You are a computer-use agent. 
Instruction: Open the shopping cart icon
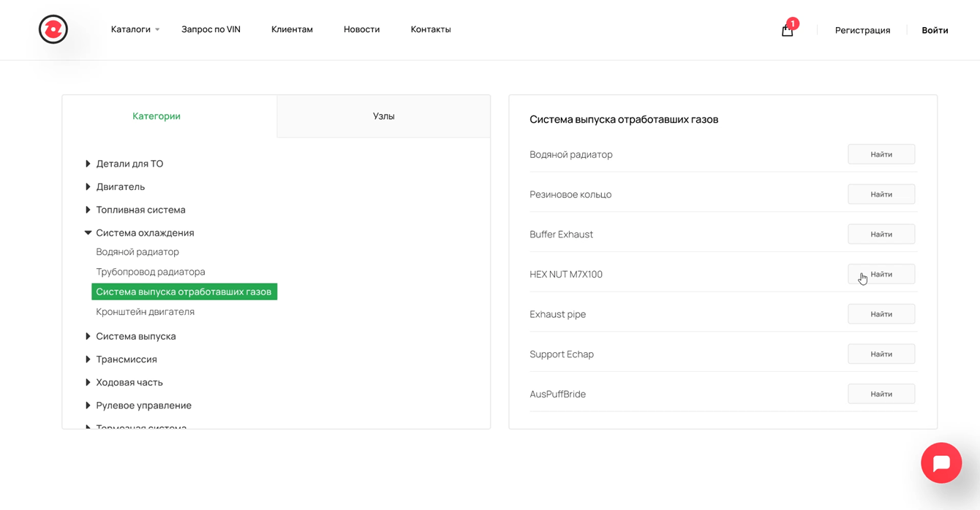787,30
